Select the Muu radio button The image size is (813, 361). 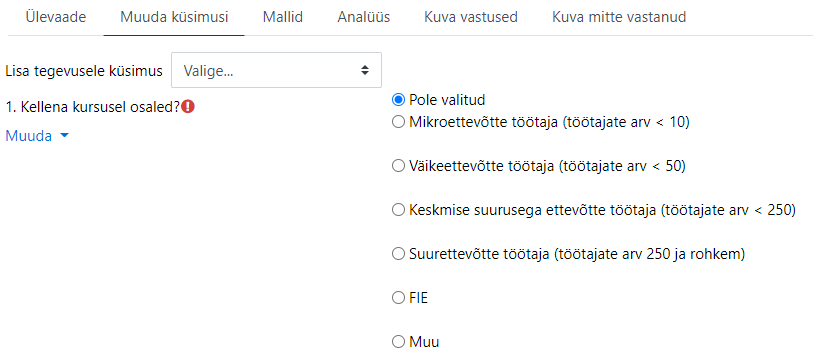(x=398, y=342)
